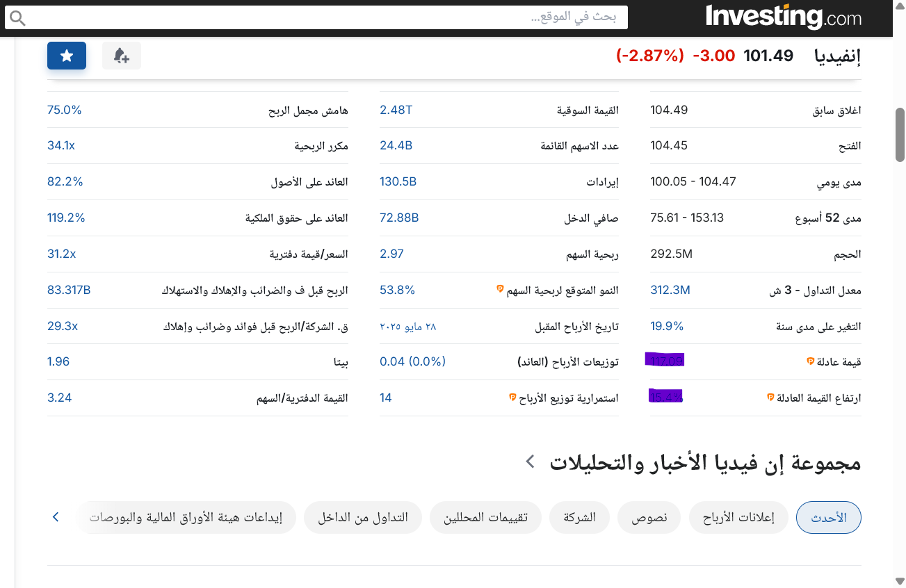
Task: Click gross profit margin value 75.0%
Action: [65, 110]
